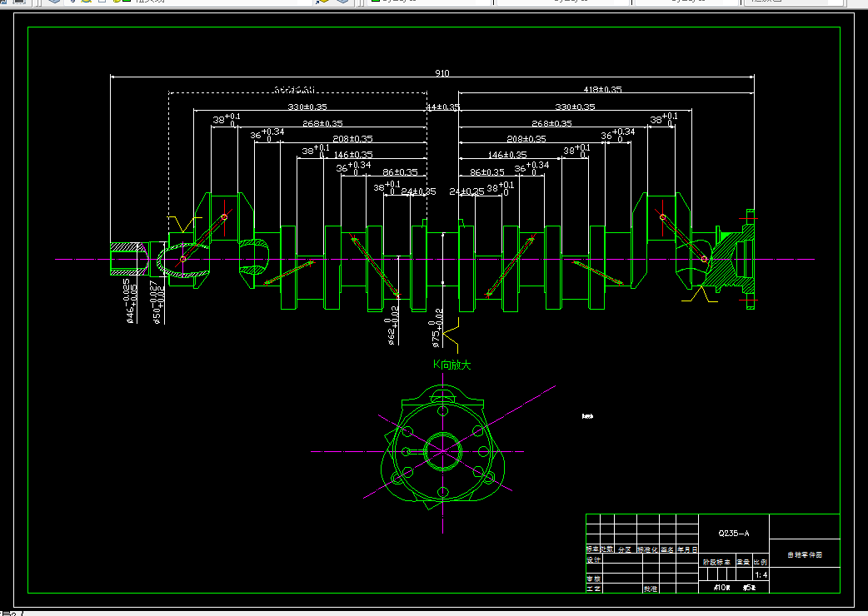Select the 设计 cell in the title block
The width and height of the screenshot is (868, 616).
593,559
